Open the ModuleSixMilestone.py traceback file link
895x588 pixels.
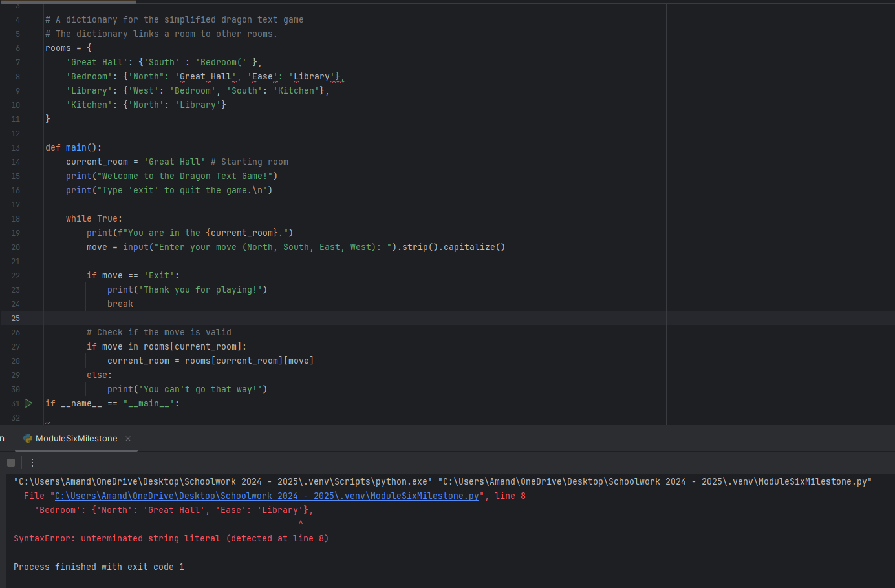point(267,496)
